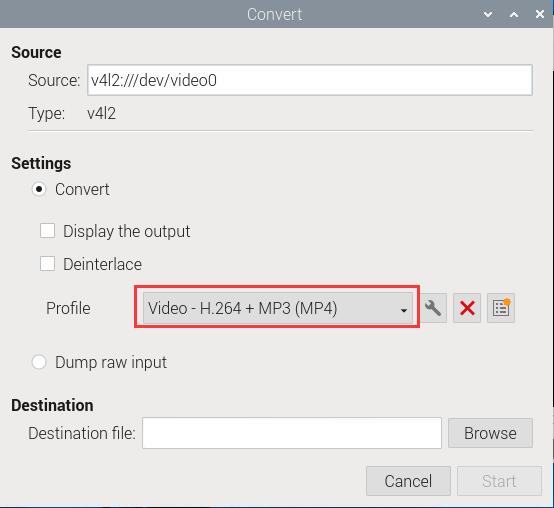554x508 pixels.
Task: Cancel the Convert dialog
Action: [408, 481]
